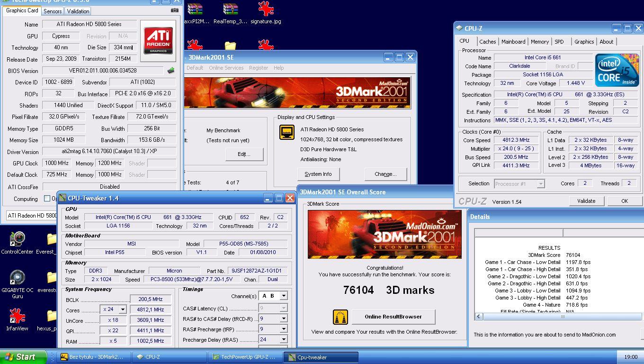Switch to the Cpu-tweaker taskbar button

tap(321, 357)
